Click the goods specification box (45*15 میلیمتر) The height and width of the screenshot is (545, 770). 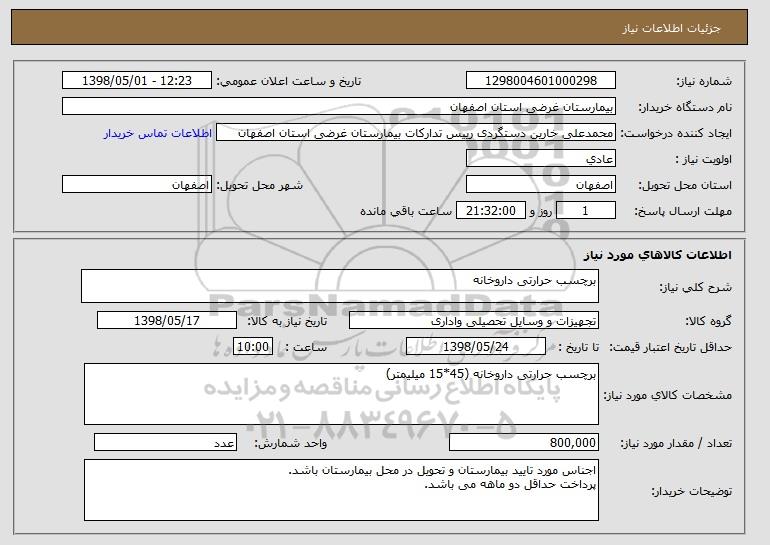pos(341,394)
